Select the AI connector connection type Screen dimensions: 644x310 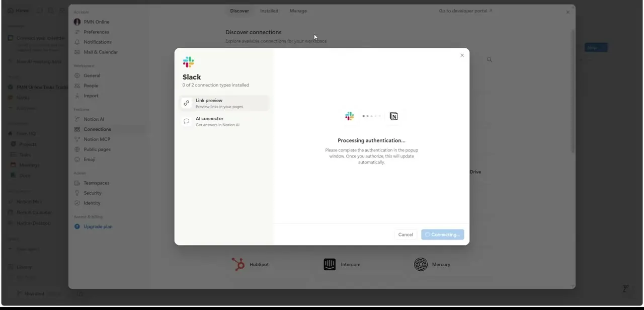point(224,121)
